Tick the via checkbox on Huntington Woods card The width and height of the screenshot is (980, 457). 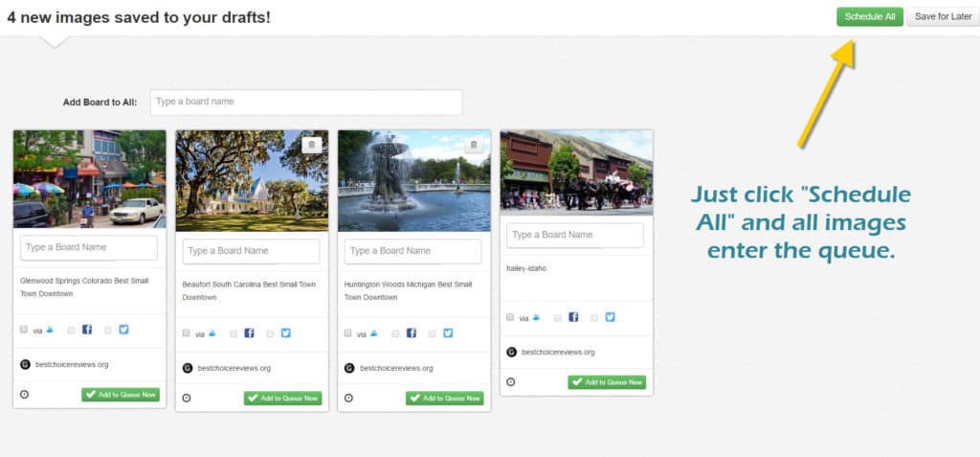(348, 333)
